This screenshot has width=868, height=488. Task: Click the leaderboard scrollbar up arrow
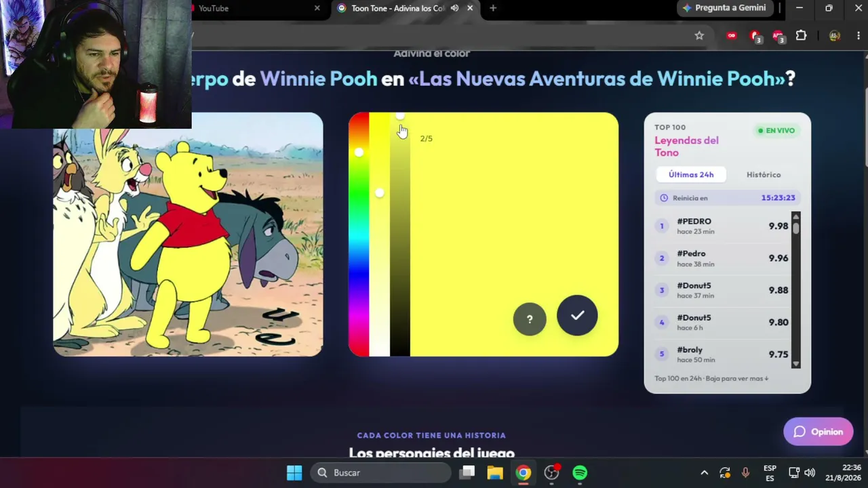click(796, 216)
